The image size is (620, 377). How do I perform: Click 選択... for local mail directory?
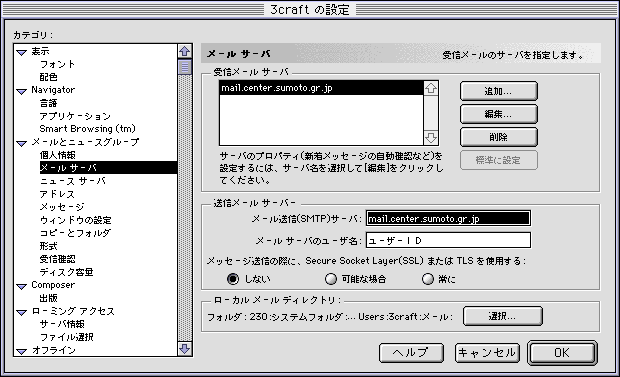click(x=503, y=316)
